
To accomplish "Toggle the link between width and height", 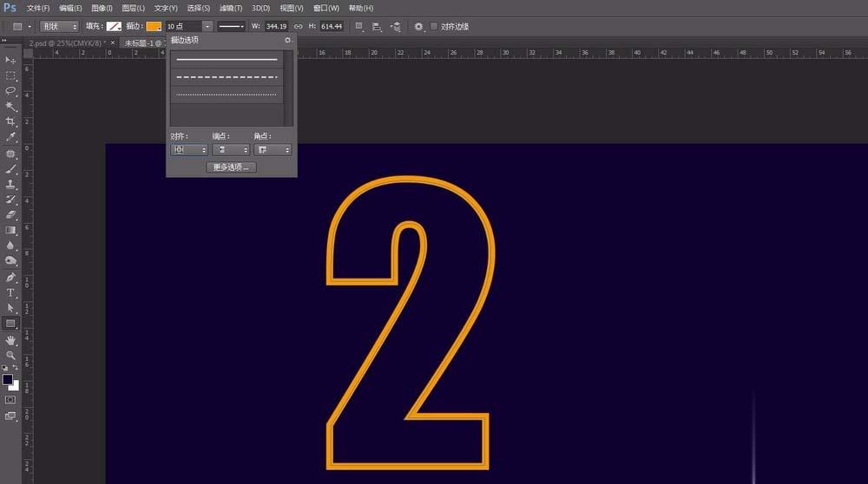I will tap(299, 26).
